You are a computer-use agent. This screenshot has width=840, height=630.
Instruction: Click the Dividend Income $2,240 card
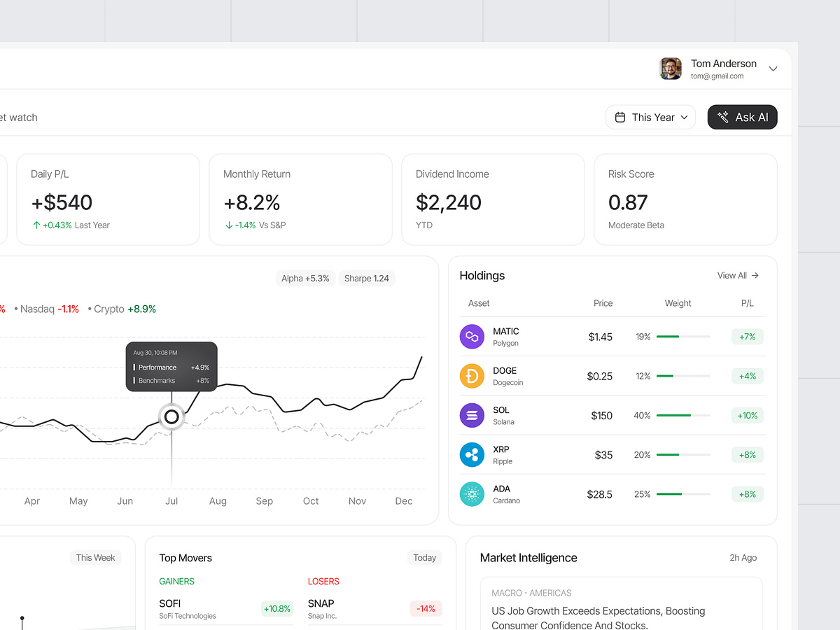click(493, 199)
